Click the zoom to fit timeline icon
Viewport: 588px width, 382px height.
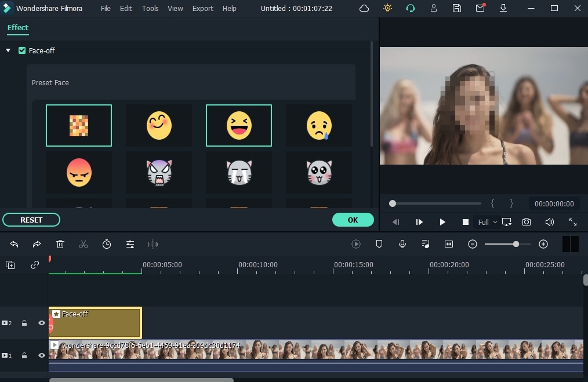(x=449, y=244)
